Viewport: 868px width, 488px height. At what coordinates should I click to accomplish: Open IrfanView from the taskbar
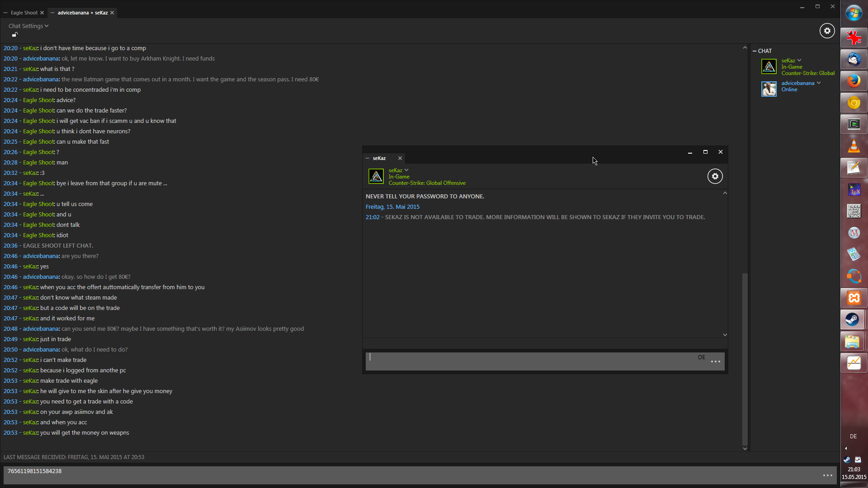(x=854, y=38)
